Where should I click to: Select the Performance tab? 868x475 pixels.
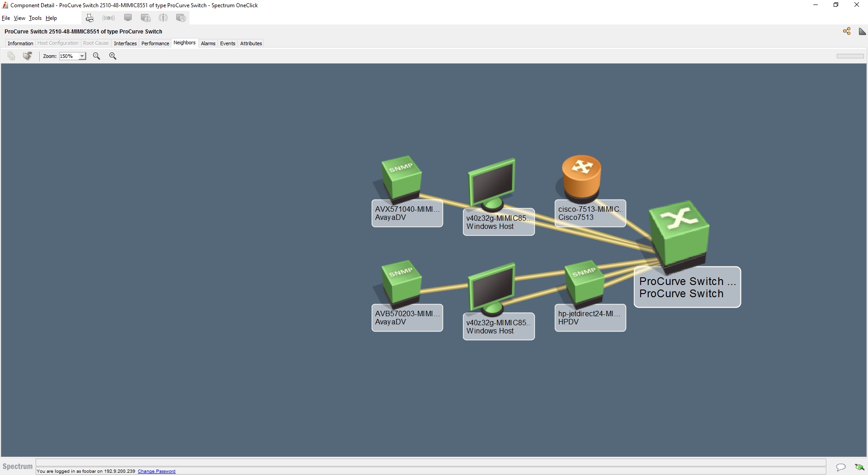[x=155, y=43]
